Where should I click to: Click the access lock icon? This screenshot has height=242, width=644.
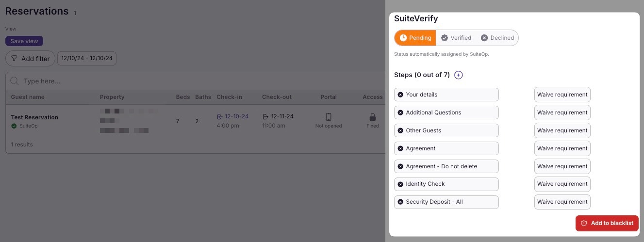pyautogui.click(x=373, y=117)
